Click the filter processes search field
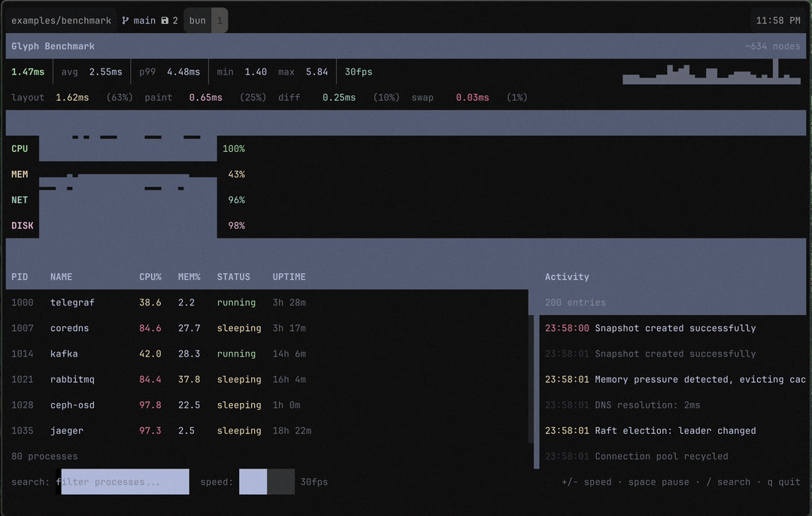The image size is (812, 516). pos(124,481)
